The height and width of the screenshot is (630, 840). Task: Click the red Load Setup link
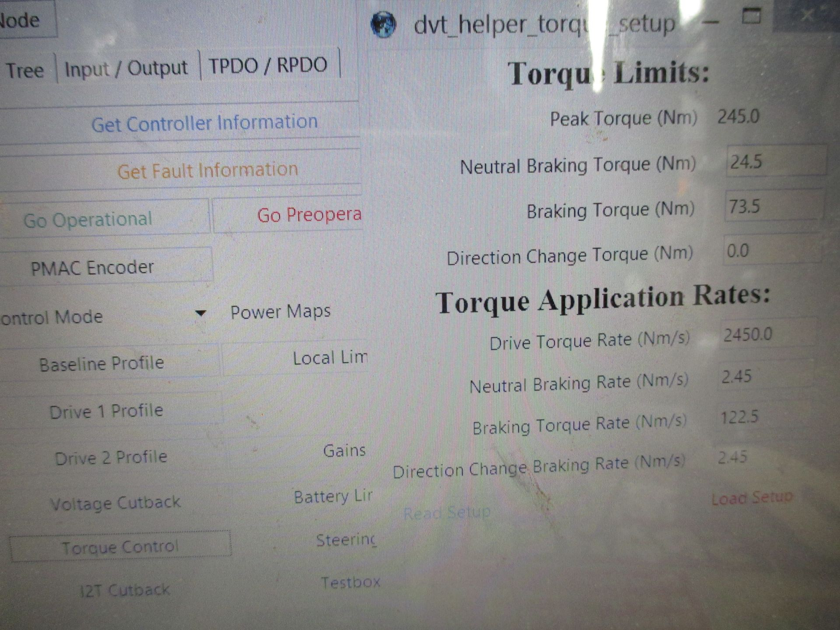point(752,497)
